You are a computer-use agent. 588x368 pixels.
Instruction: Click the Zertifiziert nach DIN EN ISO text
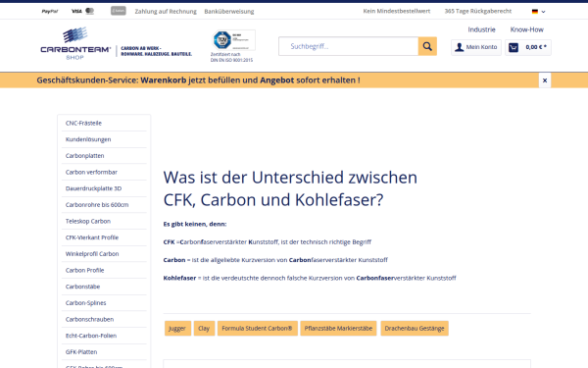[x=231, y=57]
